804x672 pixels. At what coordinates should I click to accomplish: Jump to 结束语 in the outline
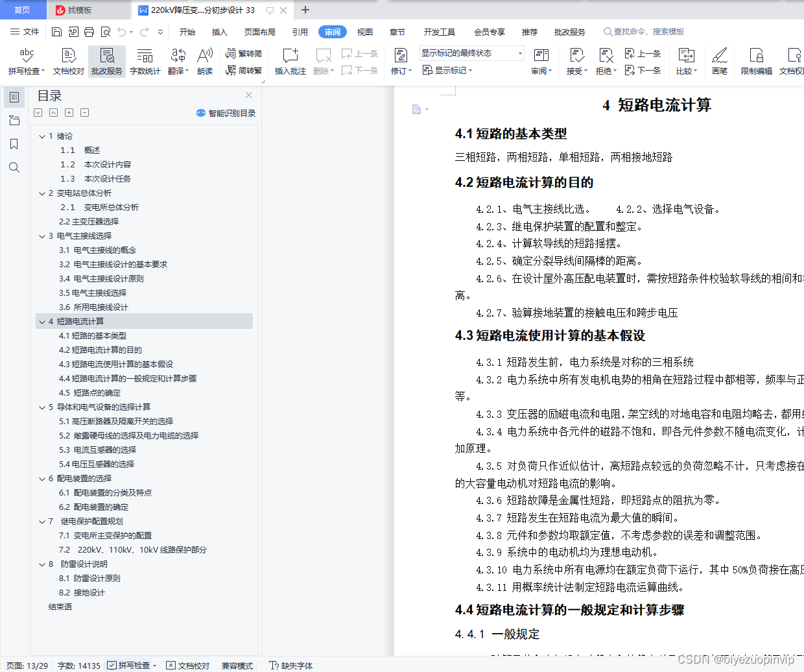click(x=60, y=607)
